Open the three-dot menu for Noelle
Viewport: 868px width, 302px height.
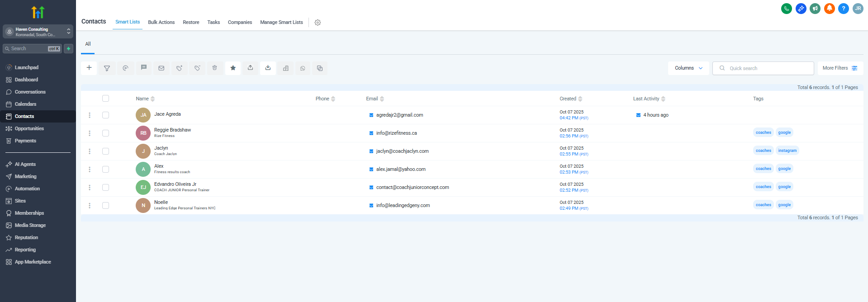point(90,205)
